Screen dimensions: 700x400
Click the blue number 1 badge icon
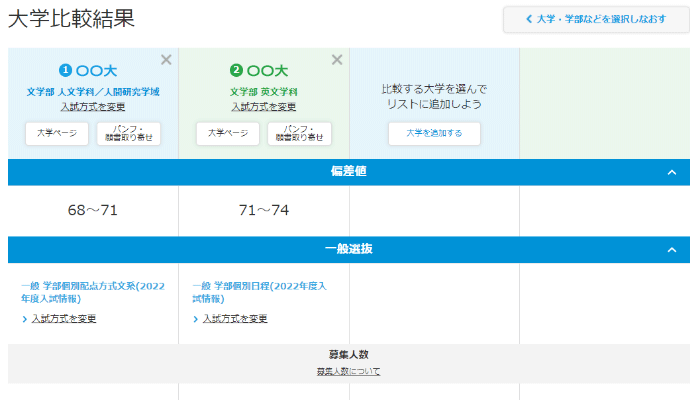[x=66, y=71]
